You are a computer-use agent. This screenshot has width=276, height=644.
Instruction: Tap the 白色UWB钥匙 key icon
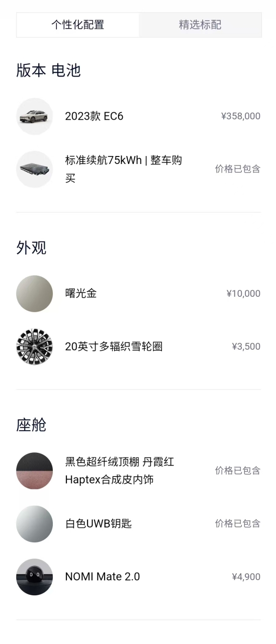click(34, 524)
